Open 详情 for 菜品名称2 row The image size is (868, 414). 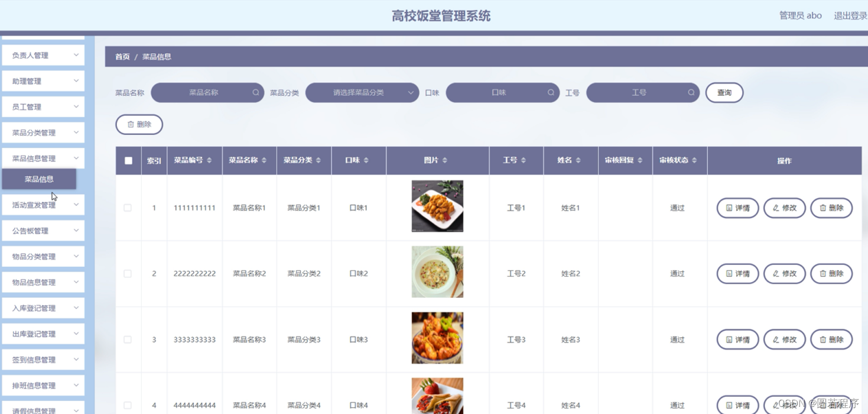click(737, 274)
